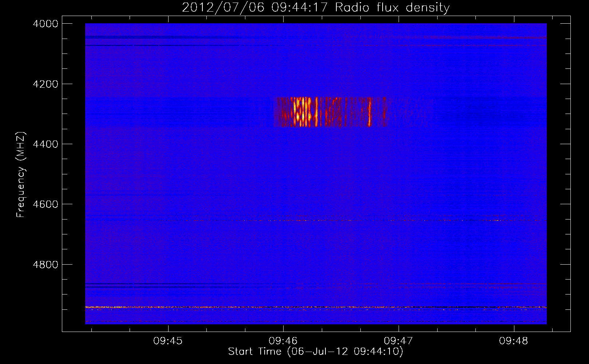Screen dimensions: 589x364
Task: Click the plot title "2012/07/06 09:44:17 Radio flux density"
Action: pos(316,7)
